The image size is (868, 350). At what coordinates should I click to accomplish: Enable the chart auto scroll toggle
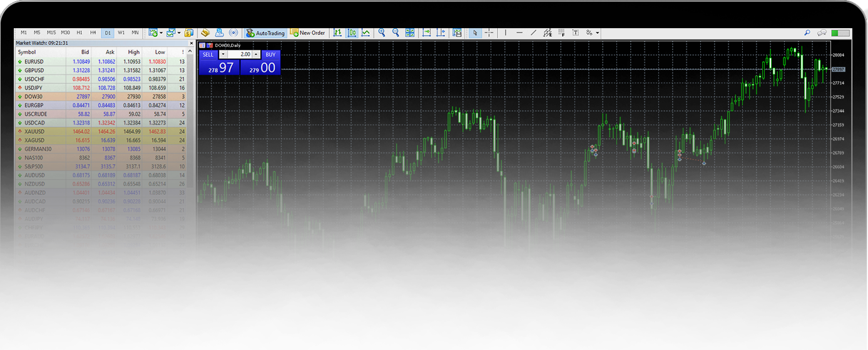427,33
